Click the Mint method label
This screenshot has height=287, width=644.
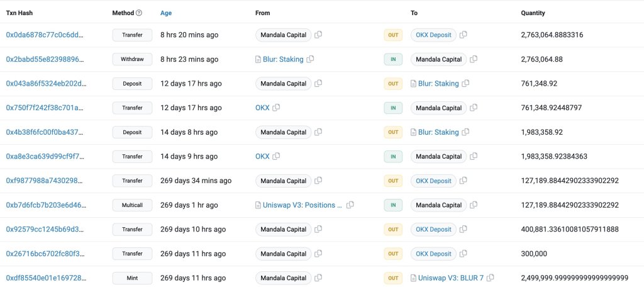coord(132,278)
